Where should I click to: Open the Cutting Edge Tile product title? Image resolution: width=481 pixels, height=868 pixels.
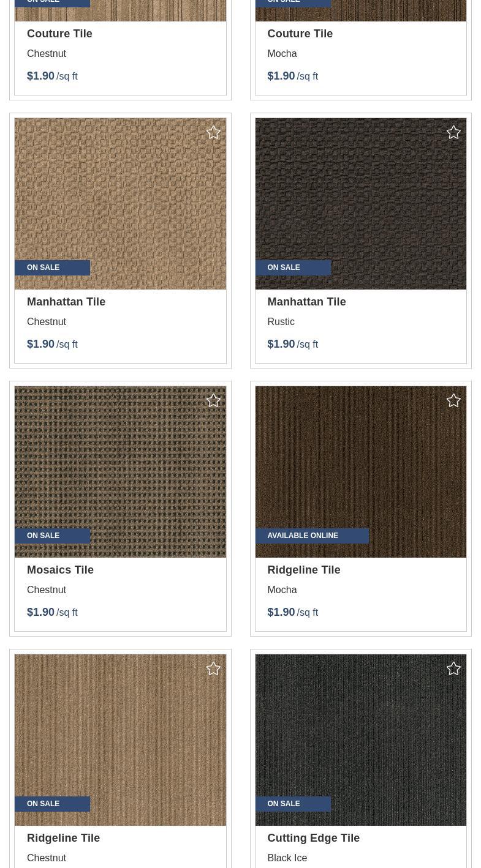tap(313, 838)
